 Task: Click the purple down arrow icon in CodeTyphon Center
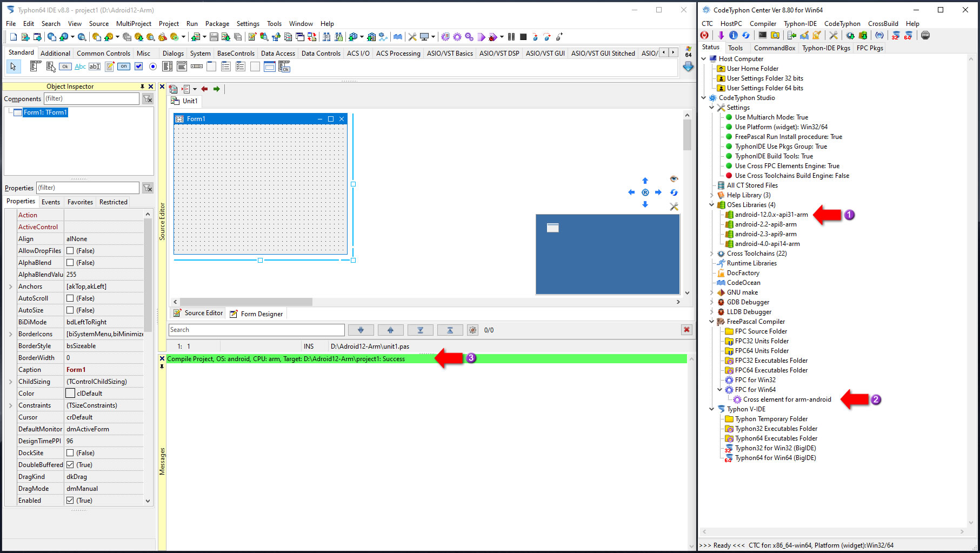click(x=721, y=35)
